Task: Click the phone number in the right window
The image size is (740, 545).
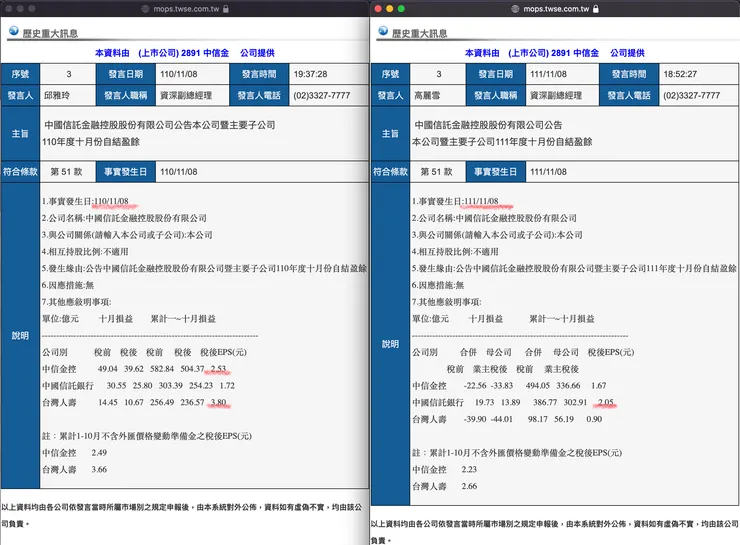Action: [691, 95]
